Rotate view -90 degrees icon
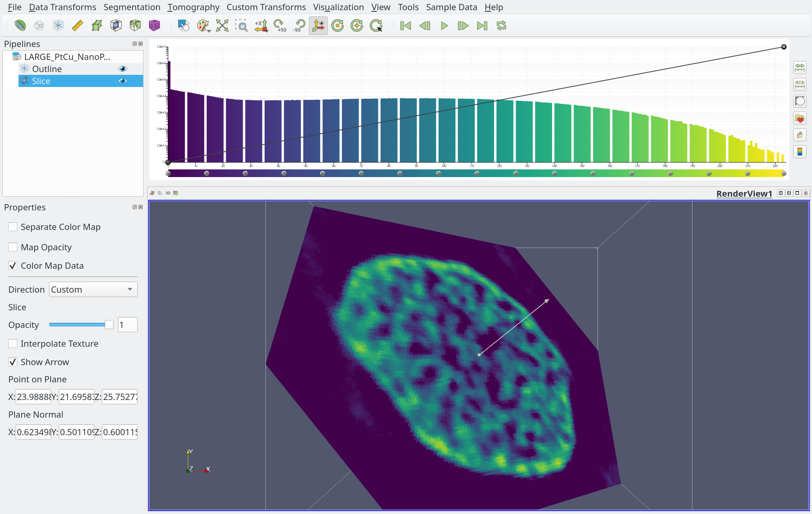This screenshot has width=812, height=514. [299, 26]
